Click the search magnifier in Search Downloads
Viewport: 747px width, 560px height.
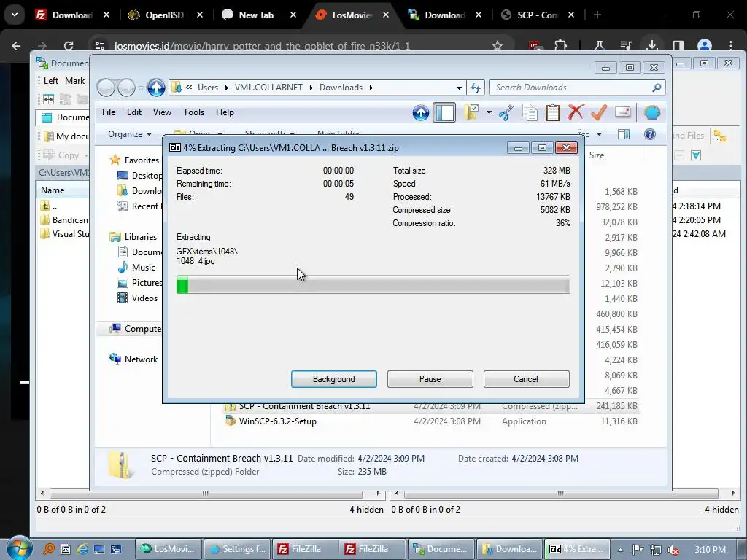click(657, 87)
